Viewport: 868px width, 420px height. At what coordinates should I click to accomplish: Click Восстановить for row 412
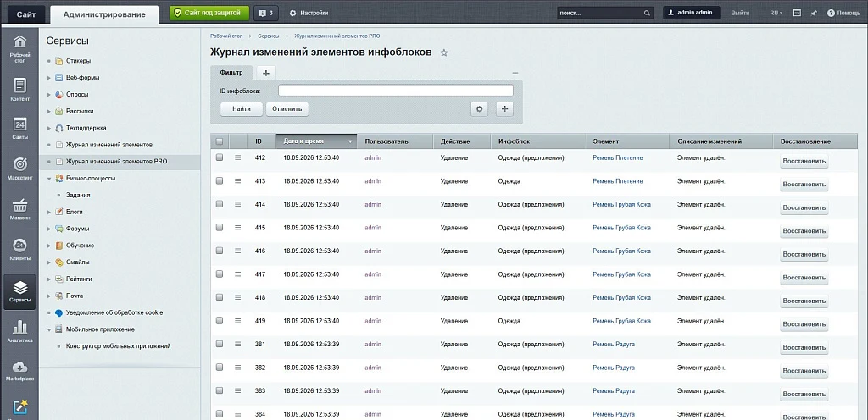804,162
